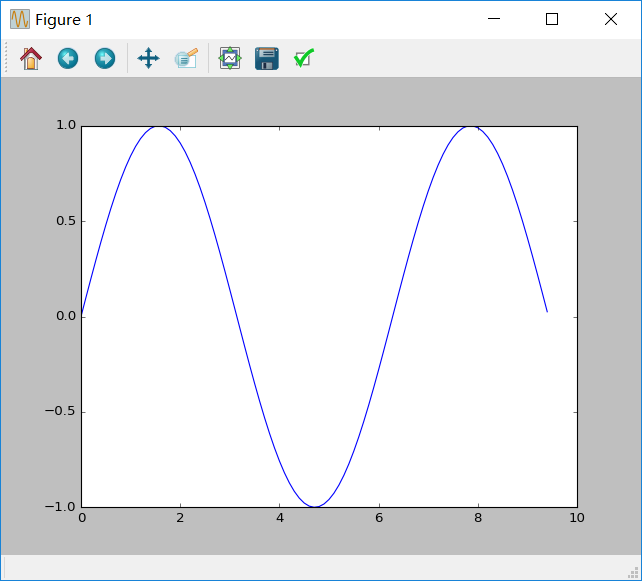642x581 pixels.
Task: Open the Configure subplots dialog
Action: (x=230, y=59)
